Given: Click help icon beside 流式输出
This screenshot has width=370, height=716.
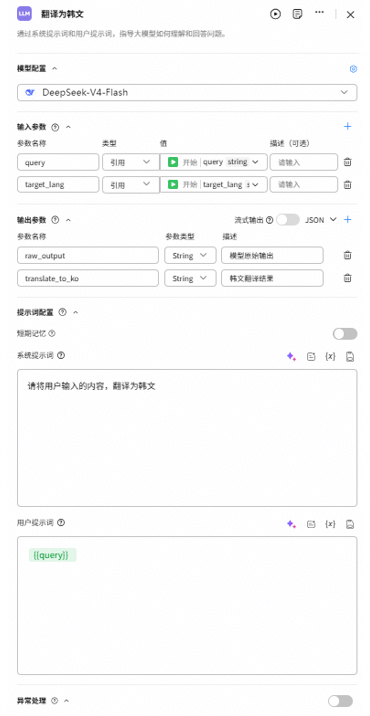Looking at the screenshot, I should [270, 220].
